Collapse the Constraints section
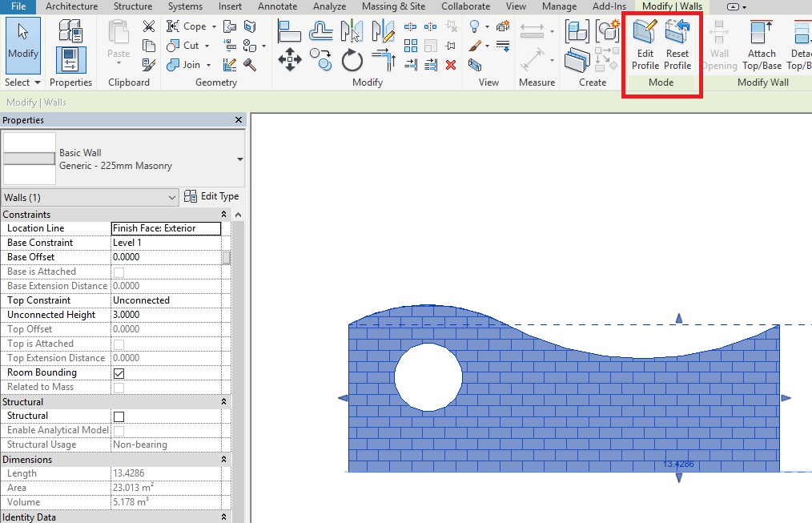The image size is (812, 523). pos(225,215)
